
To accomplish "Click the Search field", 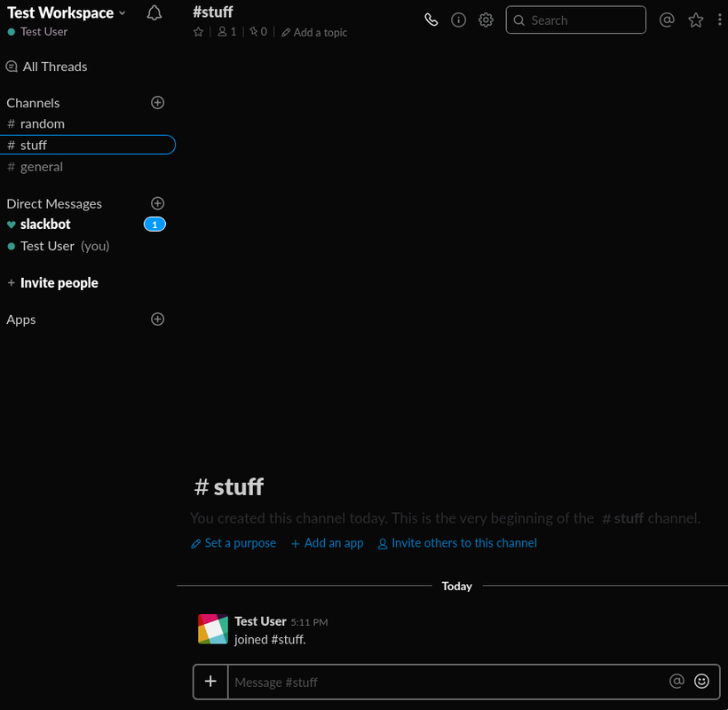I will [x=575, y=20].
